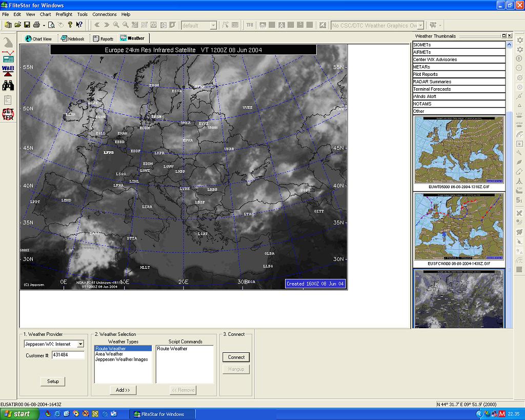Viewport: 525px width, 420px height.
Task: Open the Weather Provider dropdown
Action: (80, 344)
